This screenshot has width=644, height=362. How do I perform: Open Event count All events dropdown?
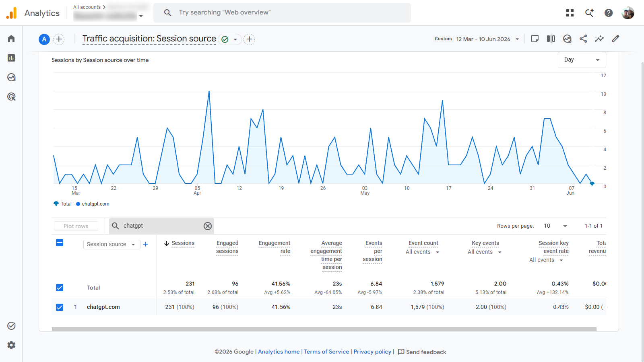tap(423, 252)
